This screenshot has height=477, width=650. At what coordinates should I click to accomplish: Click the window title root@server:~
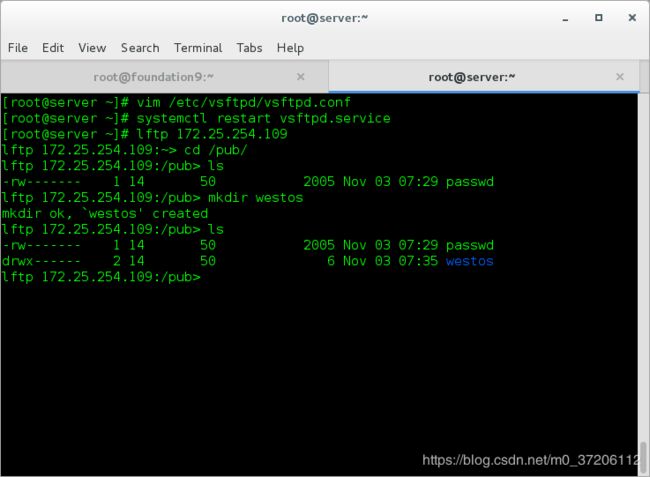tap(325, 18)
